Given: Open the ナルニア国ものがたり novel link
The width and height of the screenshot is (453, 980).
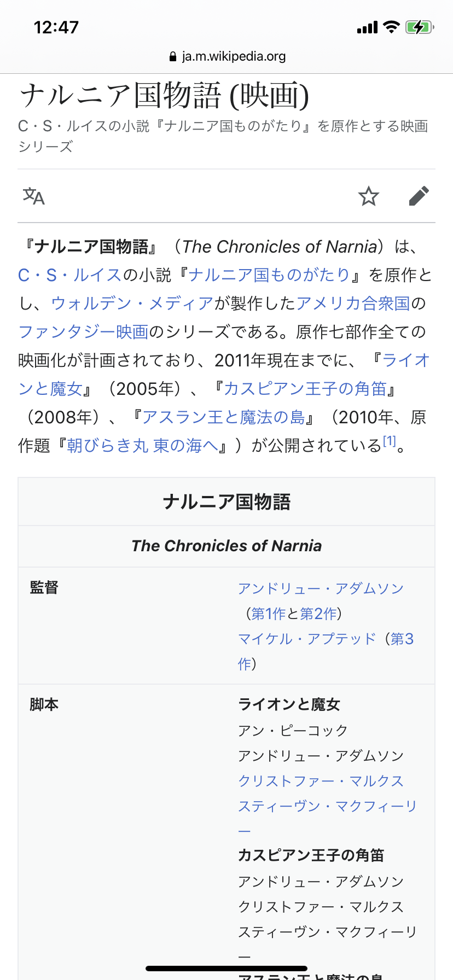Looking at the screenshot, I should coord(269,275).
